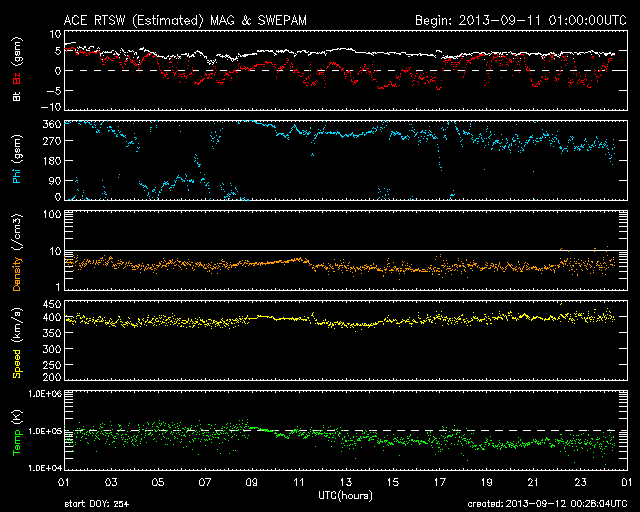
Task: Click the Begin 2013-09-11 timestamp text
Action: [520, 19]
